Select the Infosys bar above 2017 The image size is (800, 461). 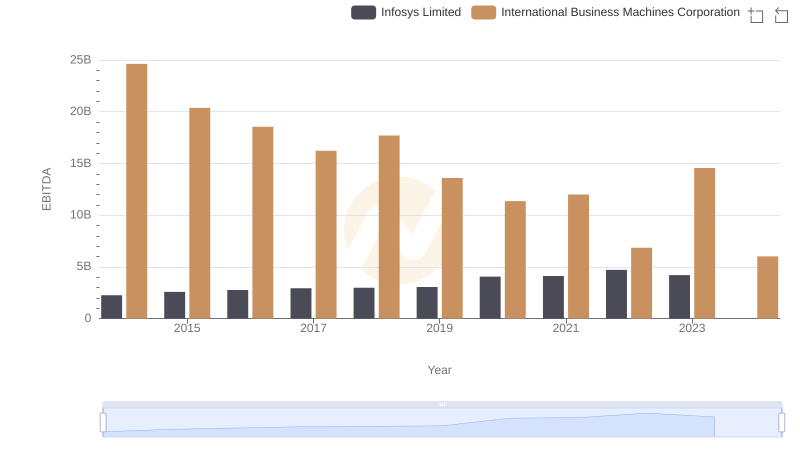coord(301,303)
